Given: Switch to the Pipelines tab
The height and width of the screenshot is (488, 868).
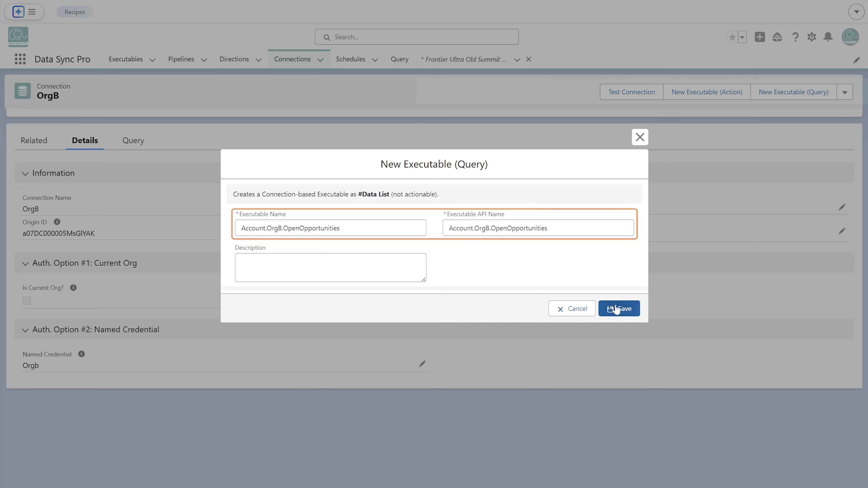Looking at the screenshot, I should coord(181,59).
